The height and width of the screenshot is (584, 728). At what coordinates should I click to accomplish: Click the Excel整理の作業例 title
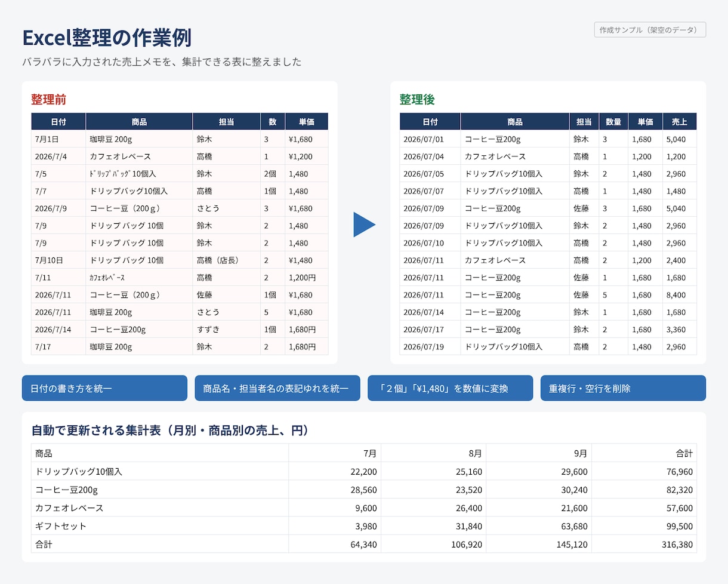click(107, 38)
